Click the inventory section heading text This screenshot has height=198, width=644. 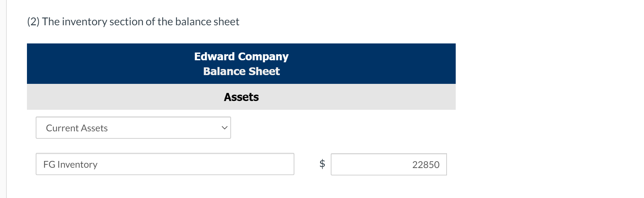point(133,21)
